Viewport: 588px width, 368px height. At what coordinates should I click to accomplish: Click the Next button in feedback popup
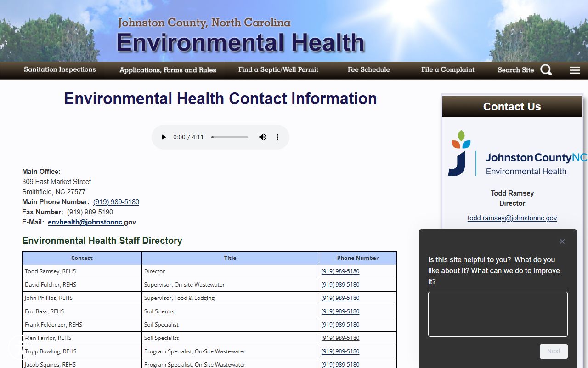click(x=554, y=351)
